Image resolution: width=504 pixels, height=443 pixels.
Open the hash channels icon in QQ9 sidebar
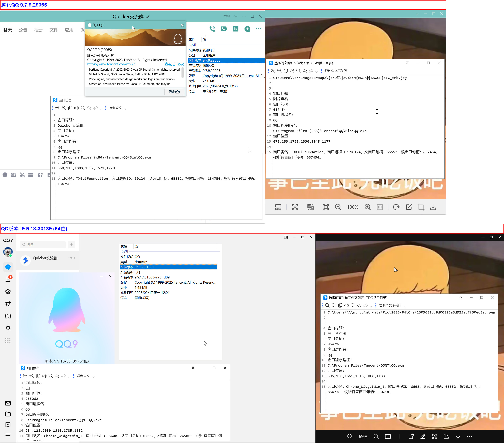(x=8, y=304)
